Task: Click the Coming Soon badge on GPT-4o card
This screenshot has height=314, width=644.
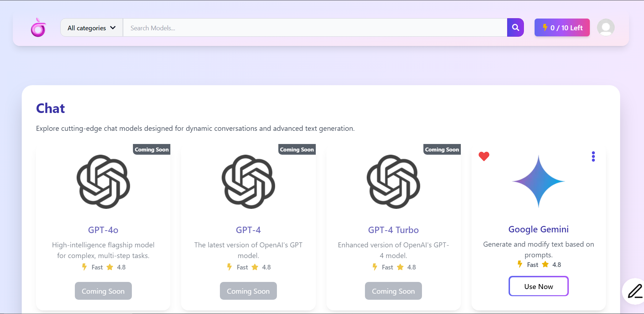Action: pyautogui.click(x=152, y=149)
